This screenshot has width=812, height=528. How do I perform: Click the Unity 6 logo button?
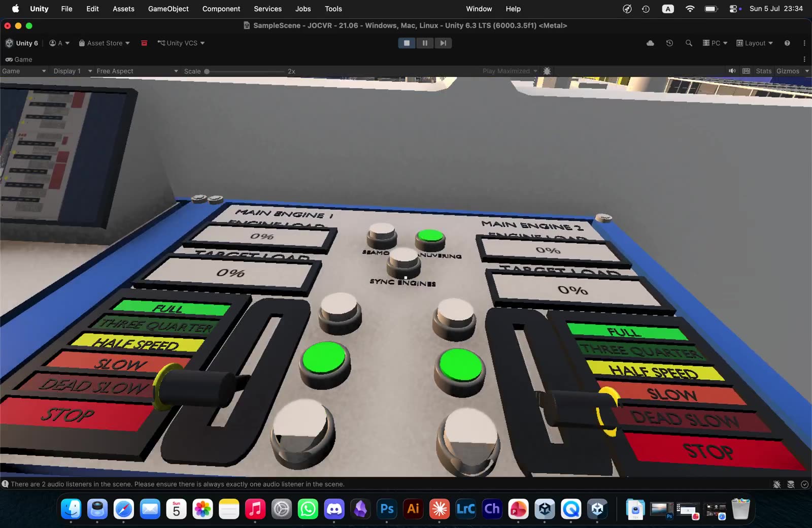[x=22, y=43]
